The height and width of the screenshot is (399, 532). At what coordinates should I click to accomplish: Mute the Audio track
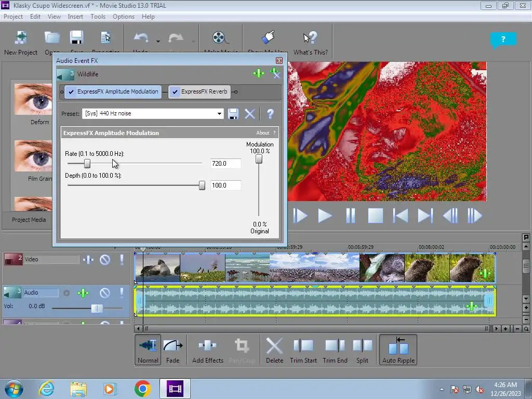(105, 292)
